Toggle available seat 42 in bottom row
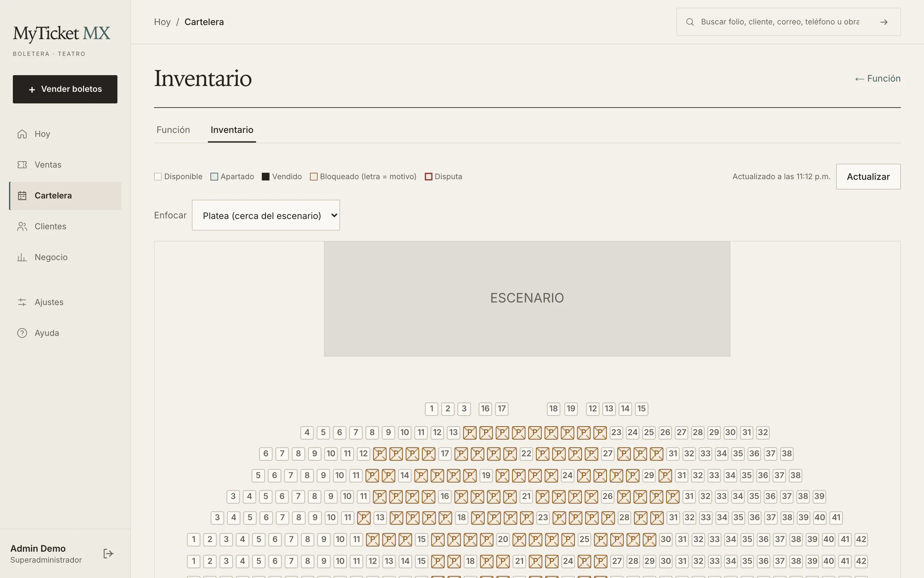 [861, 561]
